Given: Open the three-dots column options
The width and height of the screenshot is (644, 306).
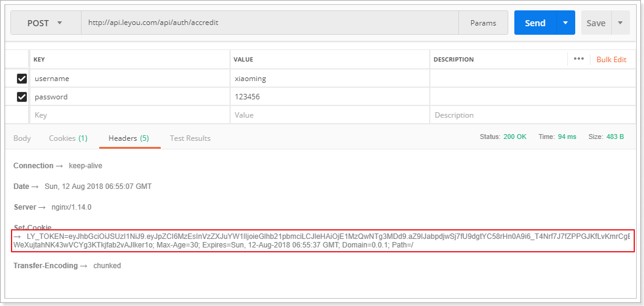Looking at the screenshot, I should click(x=579, y=59).
